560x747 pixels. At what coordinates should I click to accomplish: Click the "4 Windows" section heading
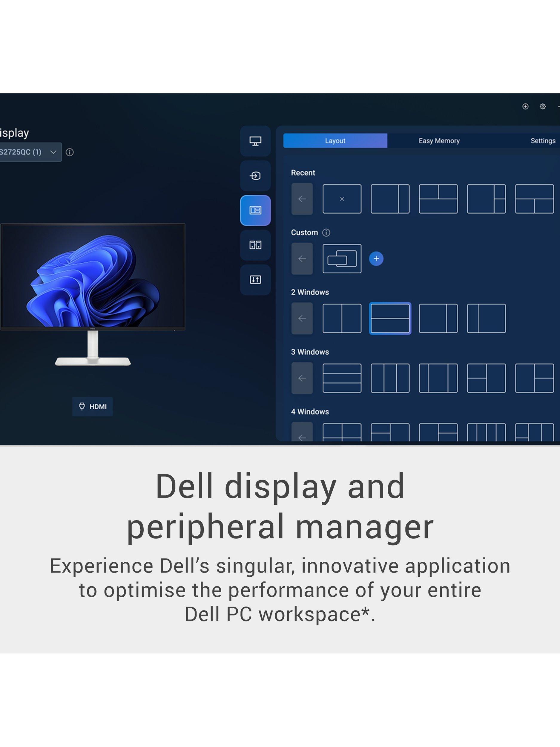click(x=310, y=412)
